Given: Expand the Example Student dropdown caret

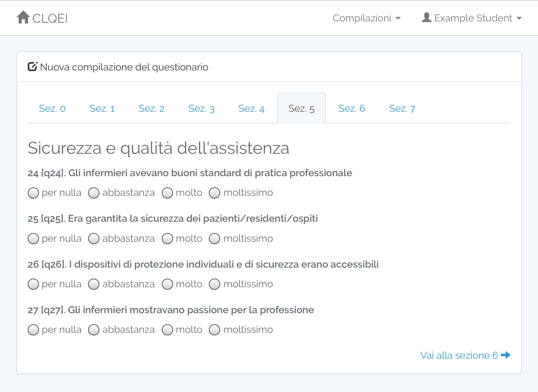Looking at the screenshot, I should [519, 18].
